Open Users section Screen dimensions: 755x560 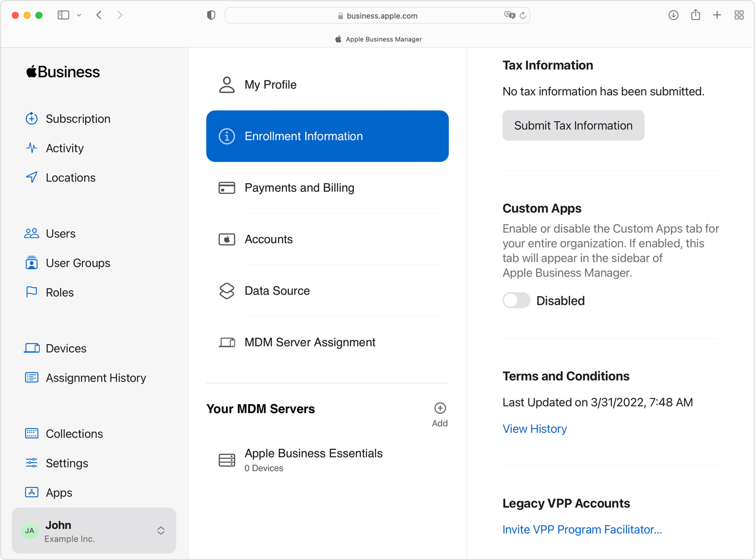[x=60, y=234]
